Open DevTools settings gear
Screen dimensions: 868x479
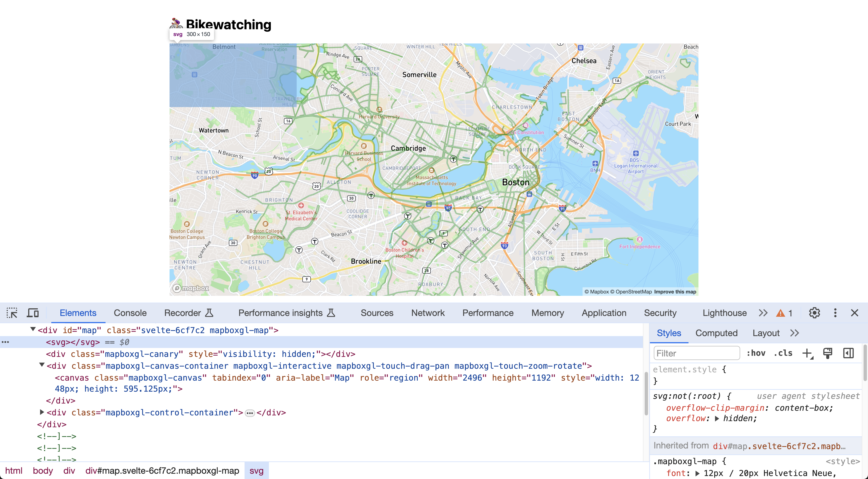[814, 313]
